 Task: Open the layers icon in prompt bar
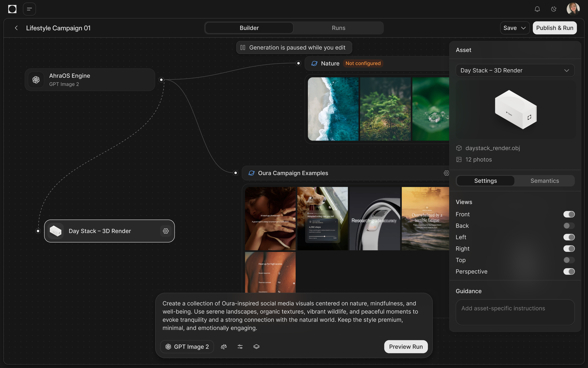tap(256, 347)
